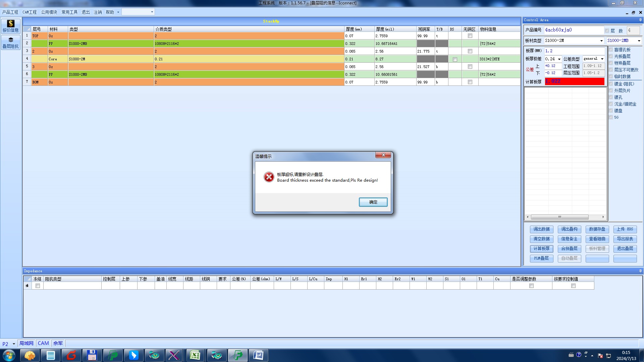Open Word from the taskbar
644x362 pixels.
[258, 355]
